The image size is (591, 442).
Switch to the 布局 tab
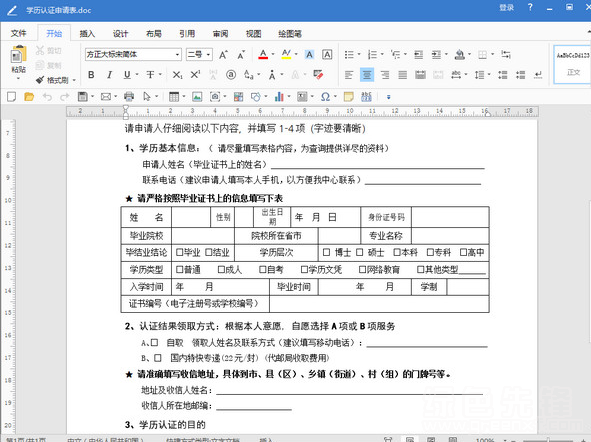coord(153,34)
